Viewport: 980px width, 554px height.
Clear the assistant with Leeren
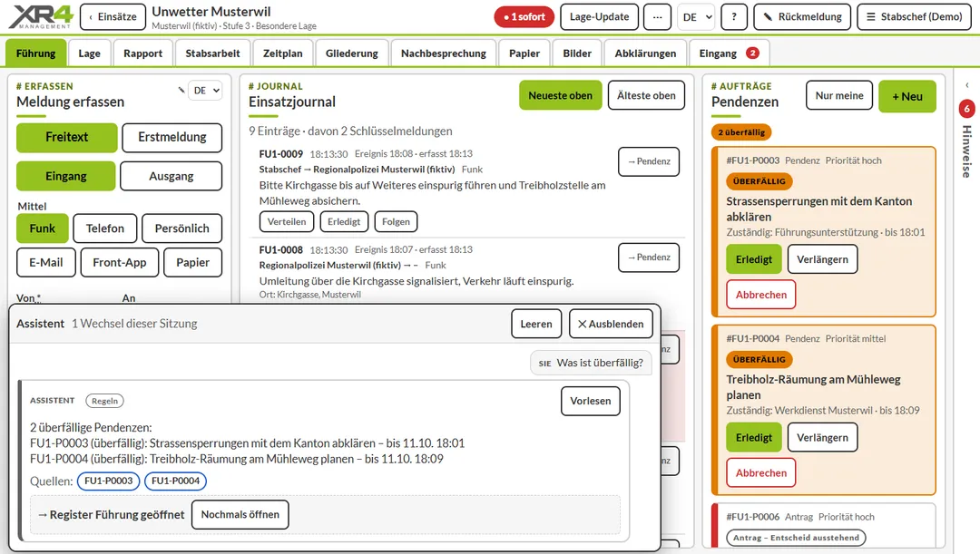tap(536, 325)
